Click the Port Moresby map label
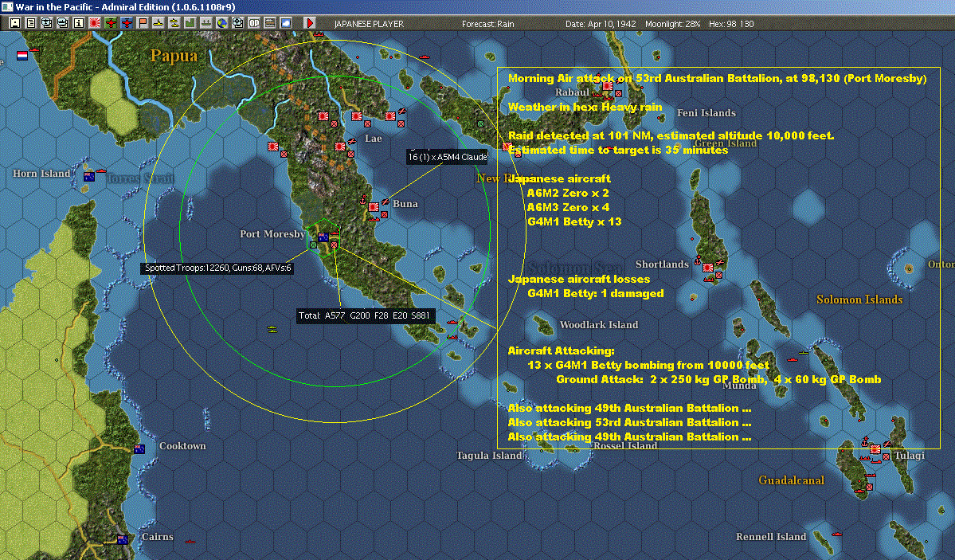Viewport: 955px width, 560px height. click(272, 234)
